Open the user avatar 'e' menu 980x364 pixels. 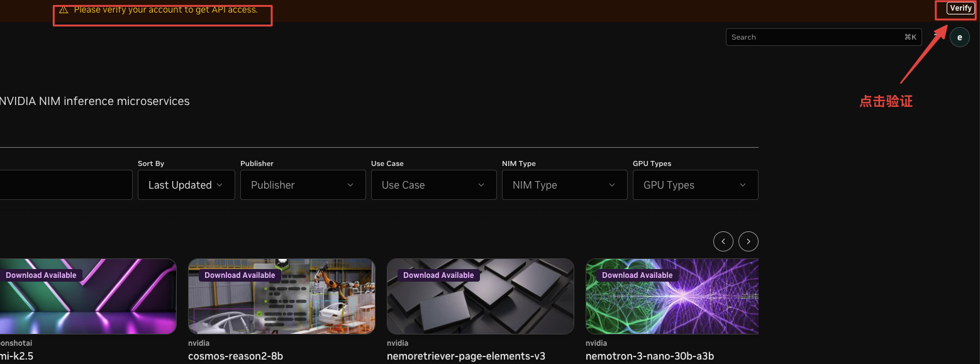(959, 37)
